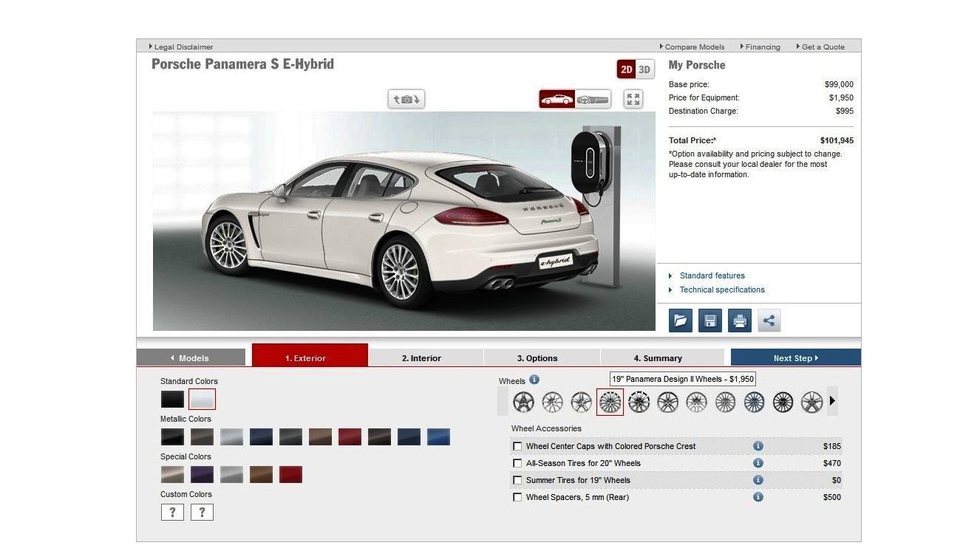This screenshot has width=980, height=548.
Task: Choose the blue-tinted multi-spoke wheel
Action: 754,402
